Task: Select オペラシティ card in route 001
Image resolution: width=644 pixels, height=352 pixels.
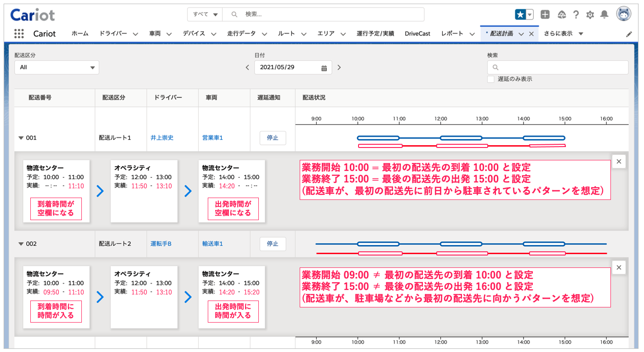Action: click(144, 191)
